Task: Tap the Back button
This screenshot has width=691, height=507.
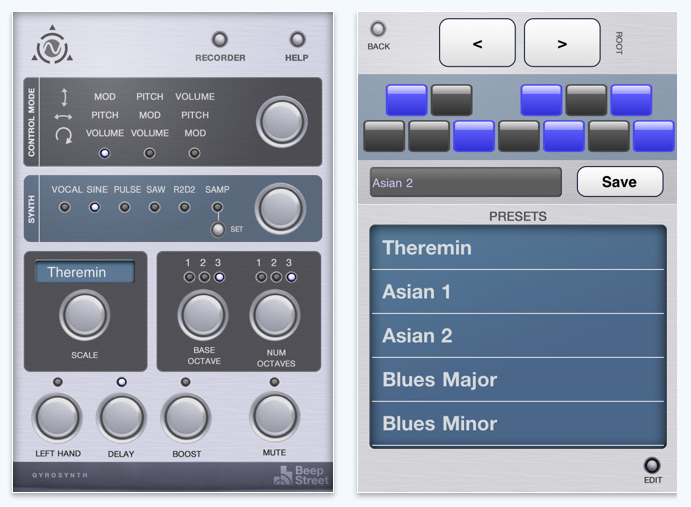Action: point(378,30)
